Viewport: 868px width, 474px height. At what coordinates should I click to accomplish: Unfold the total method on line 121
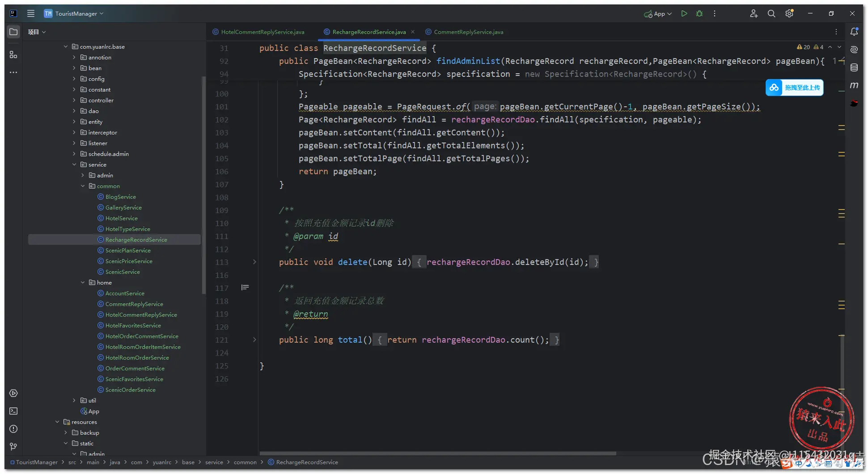click(254, 340)
